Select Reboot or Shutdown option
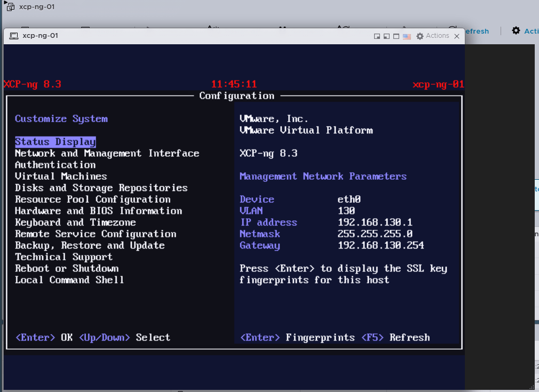539x392 pixels. 67,268
